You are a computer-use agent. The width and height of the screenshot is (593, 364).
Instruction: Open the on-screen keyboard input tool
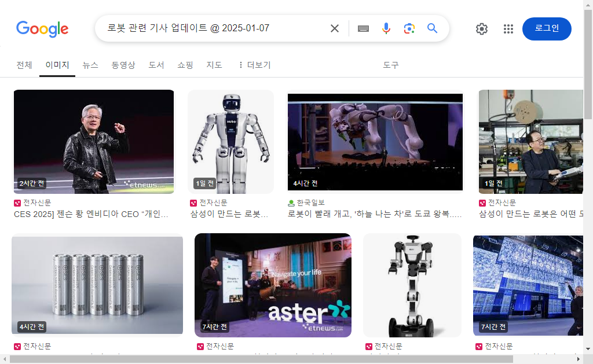pyautogui.click(x=363, y=29)
